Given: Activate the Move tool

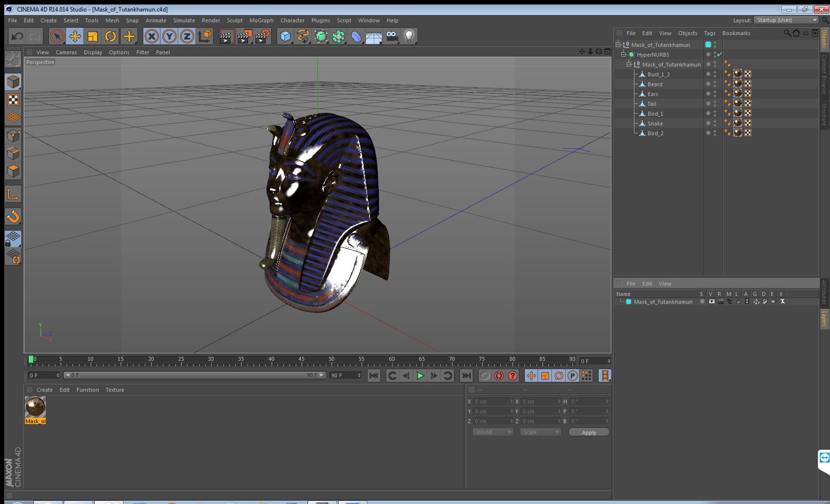Looking at the screenshot, I should [75, 36].
